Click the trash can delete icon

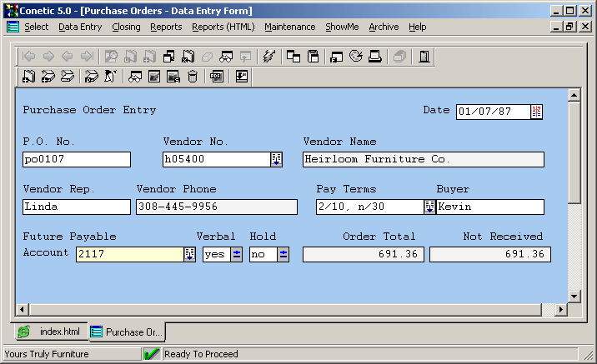[193, 77]
